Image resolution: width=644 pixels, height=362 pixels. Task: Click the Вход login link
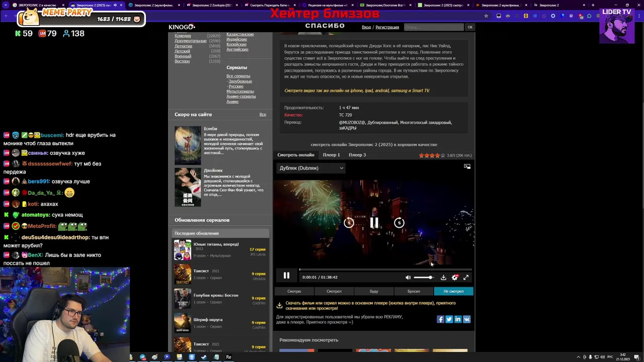(x=366, y=27)
